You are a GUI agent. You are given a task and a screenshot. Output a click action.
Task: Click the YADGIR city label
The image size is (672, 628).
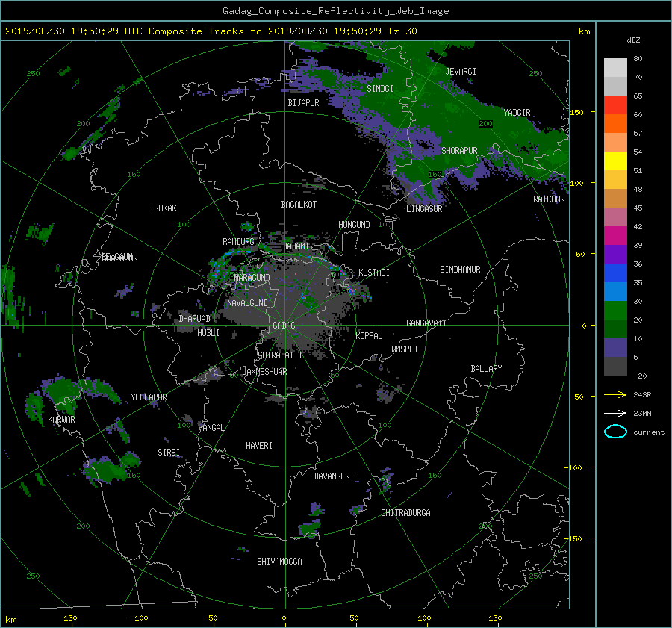point(517,113)
